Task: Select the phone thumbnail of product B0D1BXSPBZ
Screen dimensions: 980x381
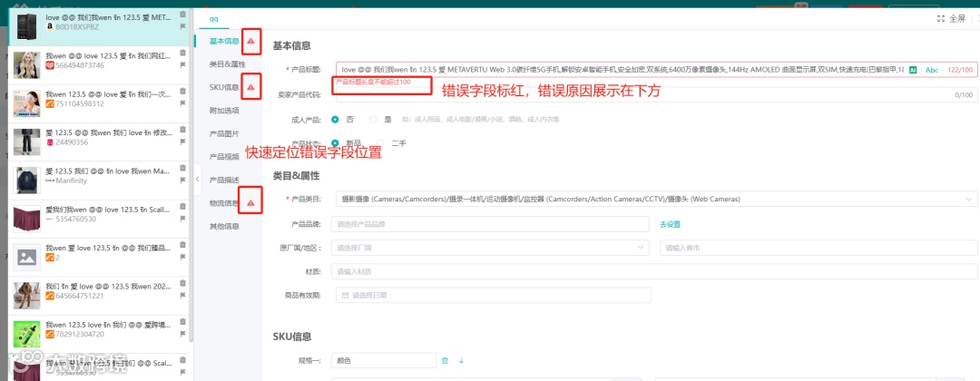Action: (27, 27)
